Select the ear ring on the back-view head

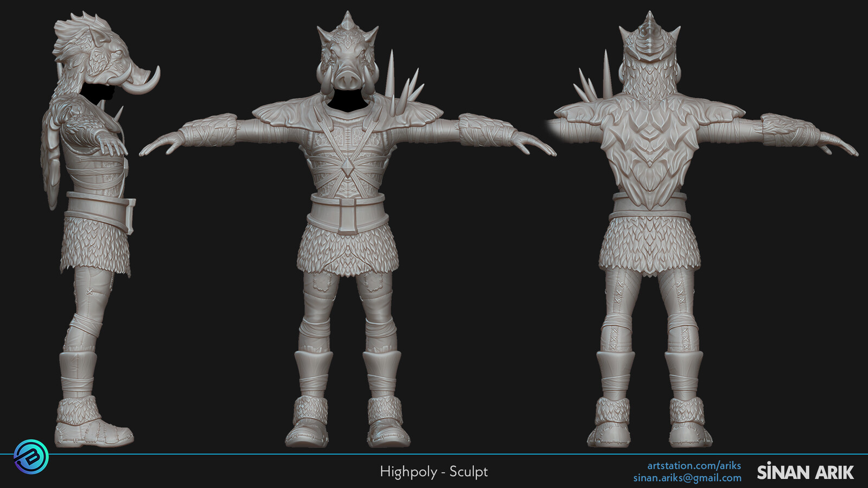point(679,73)
